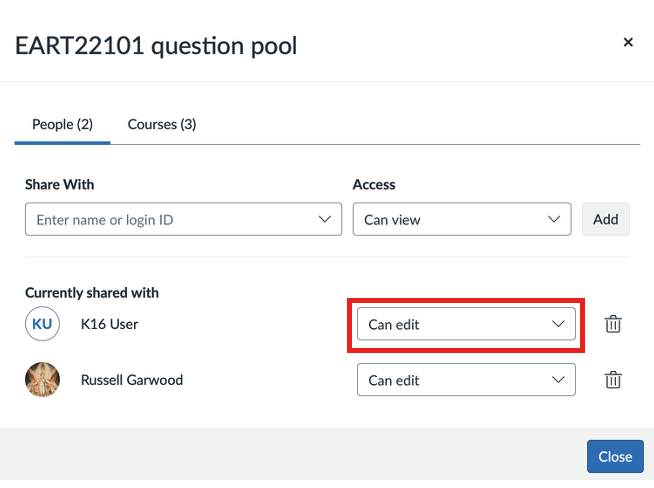The height and width of the screenshot is (488, 654).
Task: Open Russell Garwood's 'Can edit' dropdown
Action: pyautogui.click(x=466, y=380)
